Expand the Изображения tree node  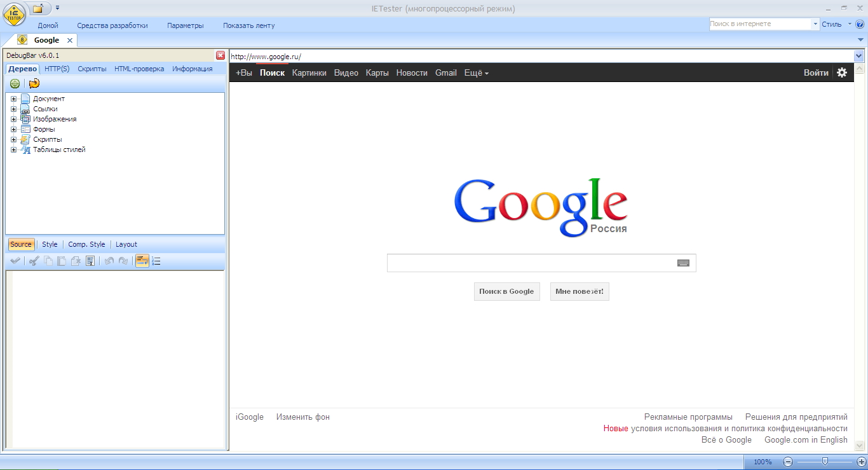(x=14, y=120)
